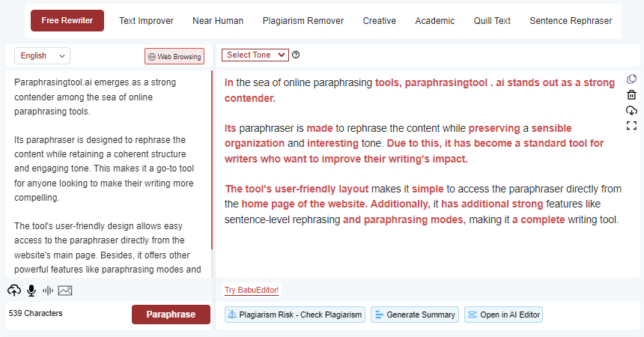Click the highlighted word 'simple' in output

[428, 189]
